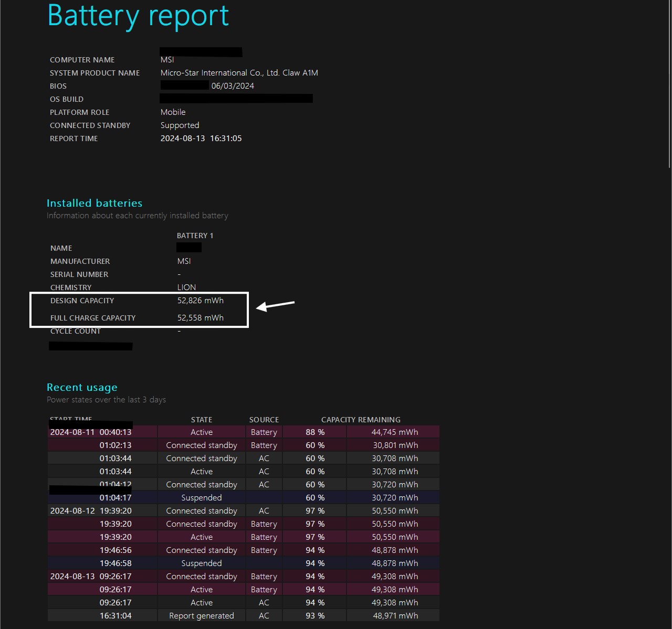Click the OS BUILD label
Viewport: 672px width, 629px height.
[67, 99]
